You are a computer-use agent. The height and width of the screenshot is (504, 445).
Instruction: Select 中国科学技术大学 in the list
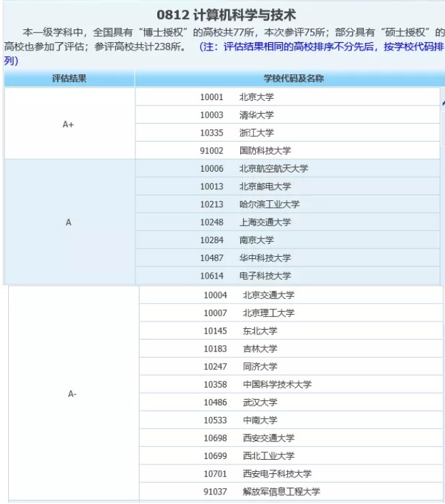tap(277, 385)
